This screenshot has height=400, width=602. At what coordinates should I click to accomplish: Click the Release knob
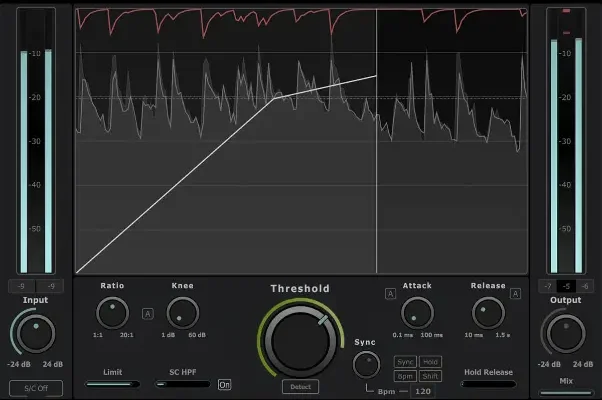point(487,313)
